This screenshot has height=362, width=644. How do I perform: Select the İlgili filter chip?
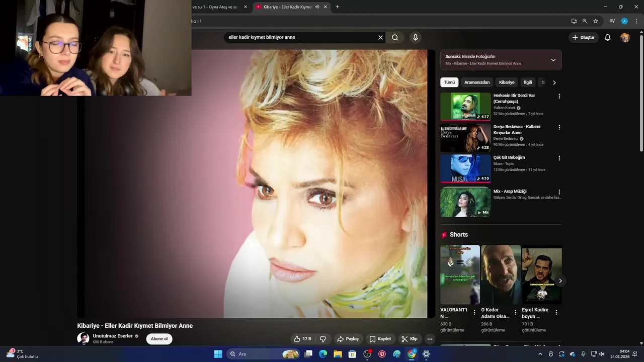coord(528,82)
